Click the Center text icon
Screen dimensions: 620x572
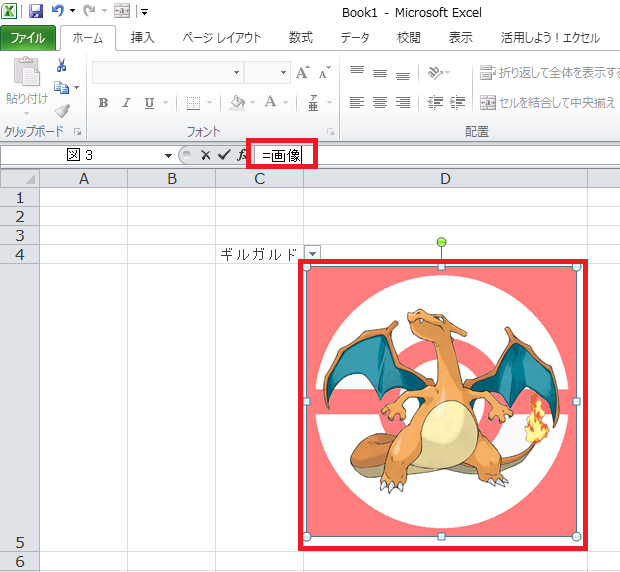tap(380, 103)
